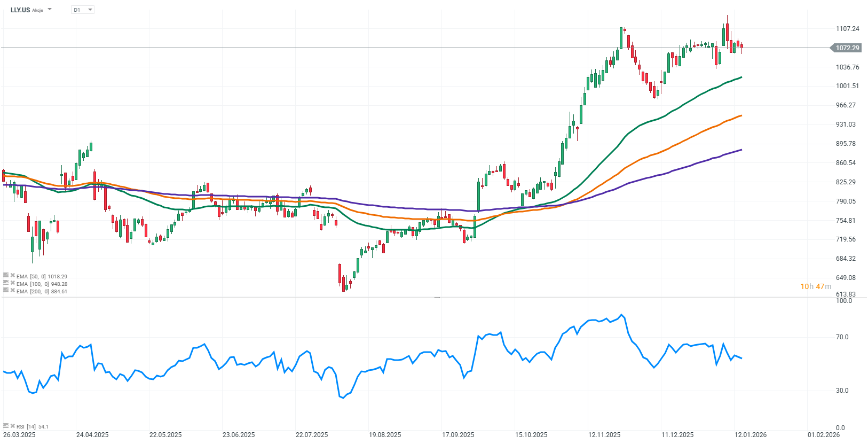Open settings icon for EMA 200 indicator
The height and width of the screenshot is (444, 868).
tap(6, 290)
